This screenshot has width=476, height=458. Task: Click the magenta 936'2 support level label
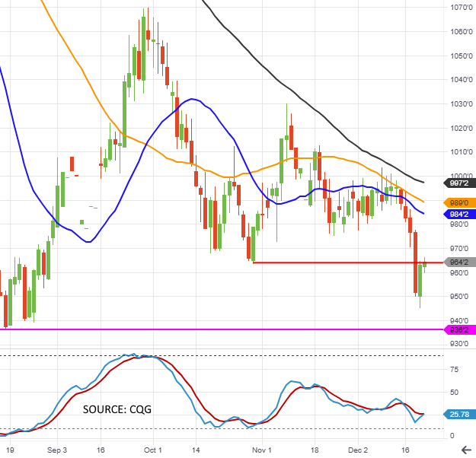click(x=459, y=329)
